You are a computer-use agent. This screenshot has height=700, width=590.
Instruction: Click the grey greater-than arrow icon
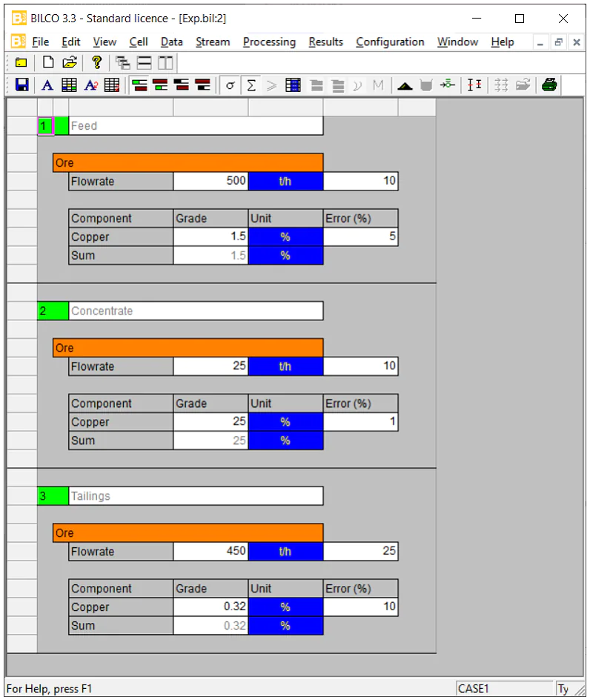tap(272, 85)
